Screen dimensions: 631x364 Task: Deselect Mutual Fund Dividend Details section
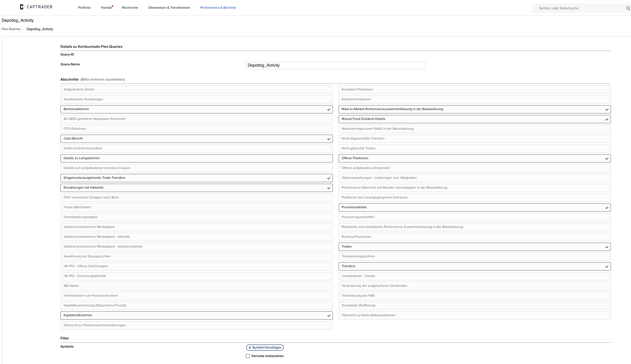[474, 119]
